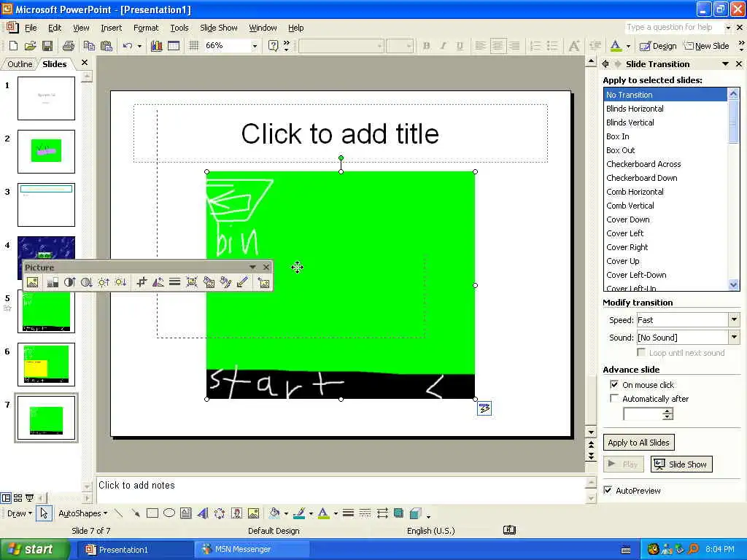
Task: Open the zoom 66% dropdown
Action: [255, 46]
